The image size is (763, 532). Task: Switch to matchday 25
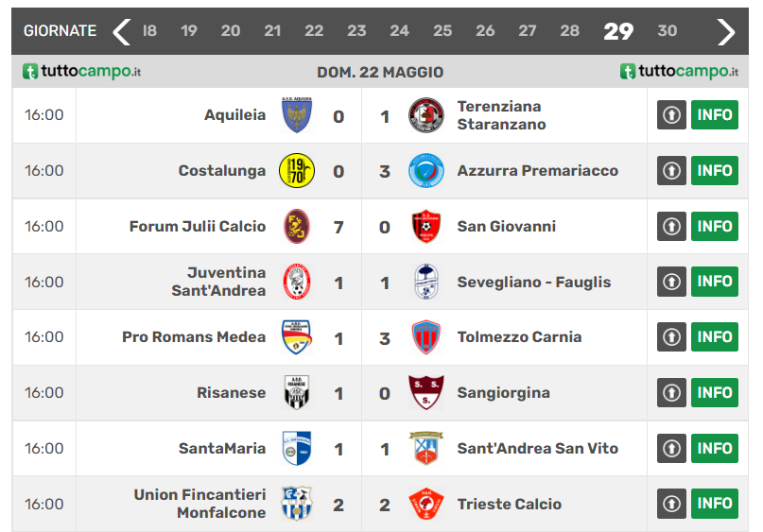442,31
